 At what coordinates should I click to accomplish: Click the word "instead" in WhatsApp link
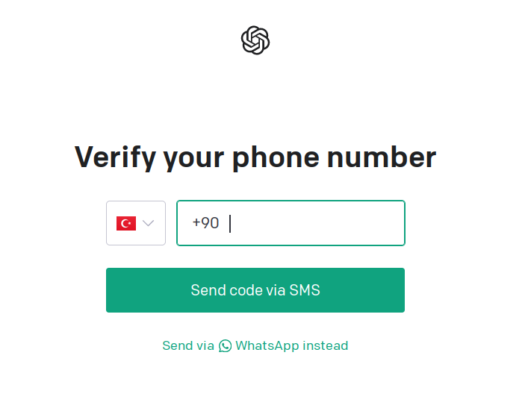click(326, 345)
